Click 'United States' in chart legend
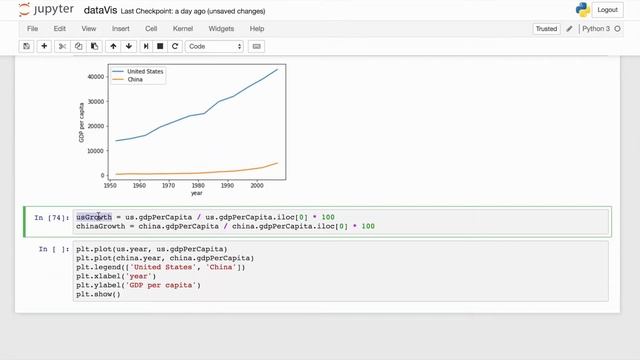 tap(145, 71)
